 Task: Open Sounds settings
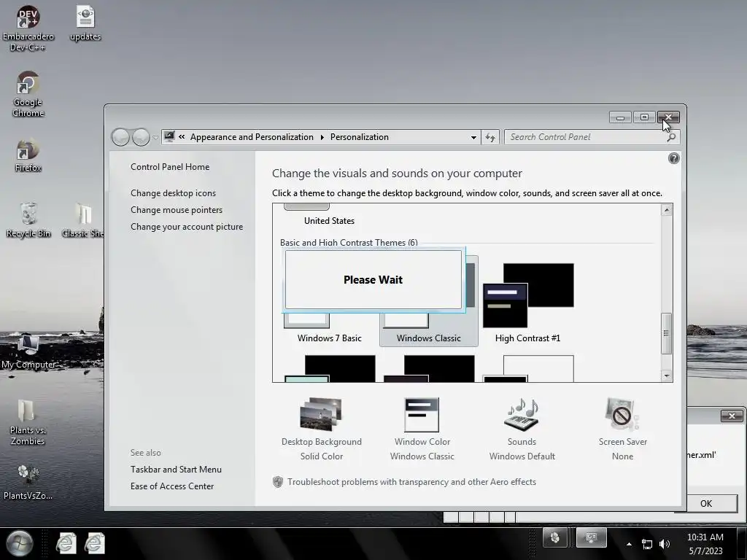[522, 429]
